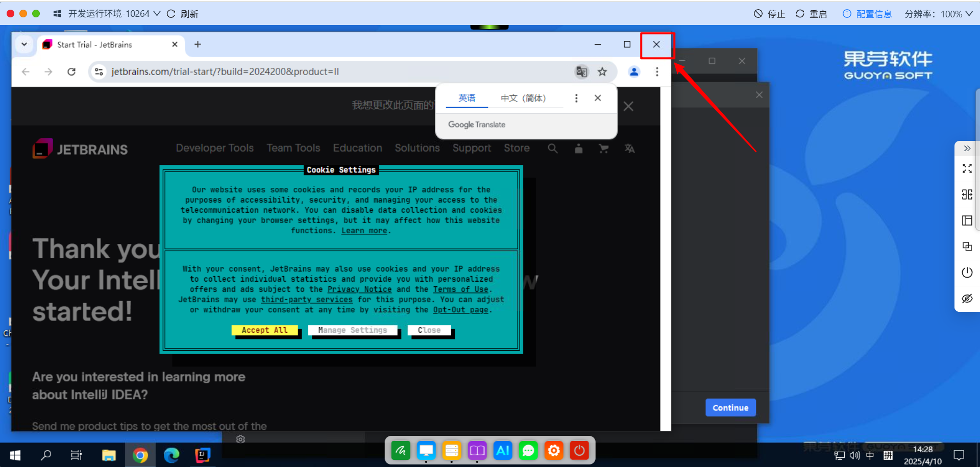Open the Windows Start menu
980x467 pixels.
point(15,455)
